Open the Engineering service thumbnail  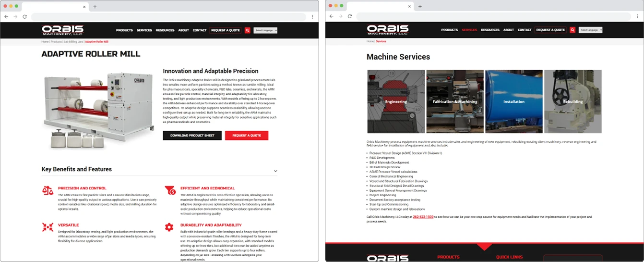396,101
